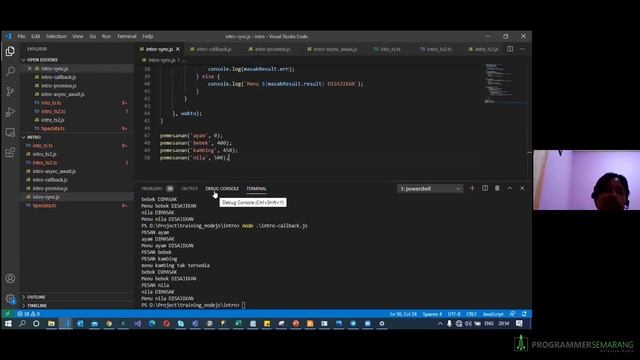Switch to the PROBLEMS panel tab
Screen dimensions: 640x360
pyautogui.click(x=157, y=189)
